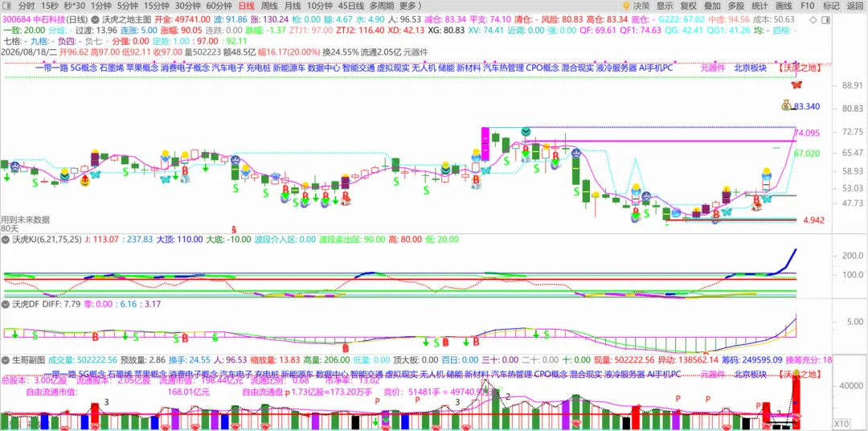
Task: Click the lightbulb icon beside 决策
Action: coord(626,6)
